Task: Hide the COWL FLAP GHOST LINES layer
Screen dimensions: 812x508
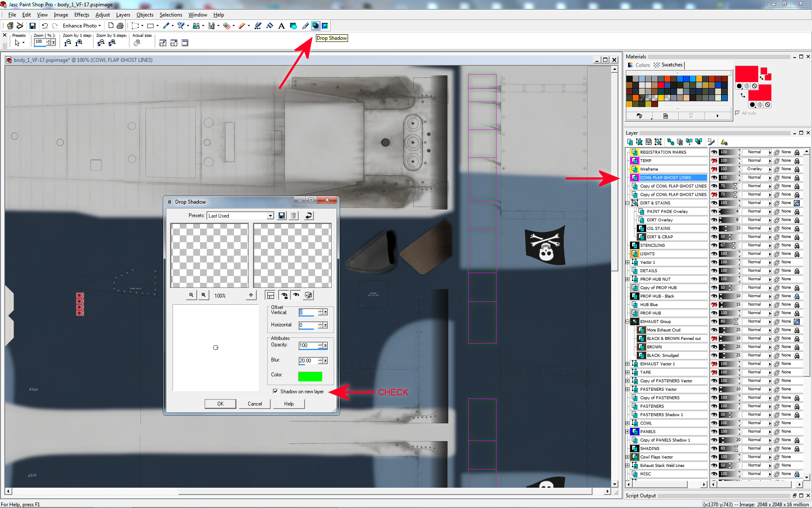Action: 714,177
